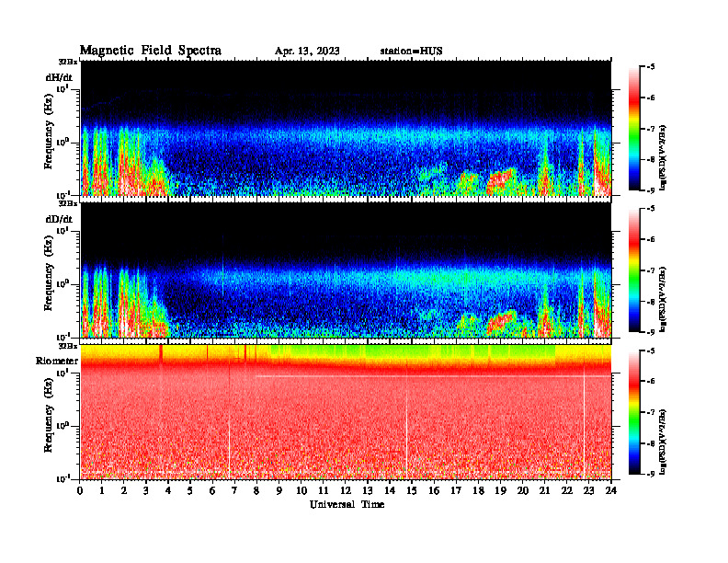Click the color scale bar beside dD/dt panel
Viewport: 728px width, 563px height.
633,270
